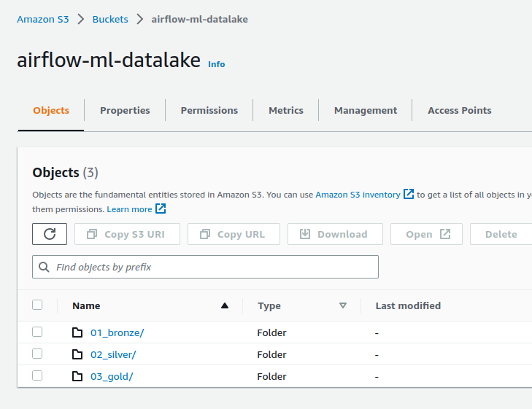Click Folder type cell in 01_bronze/ row

(271, 332)
